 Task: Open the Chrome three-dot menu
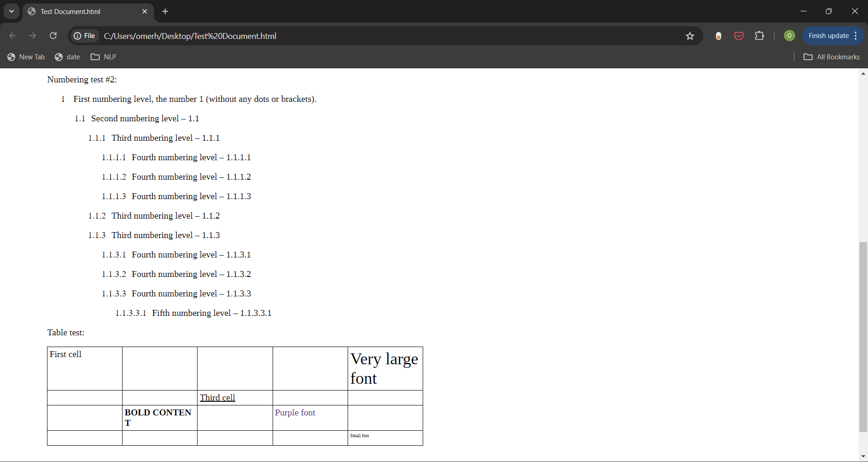click(856, 36)
